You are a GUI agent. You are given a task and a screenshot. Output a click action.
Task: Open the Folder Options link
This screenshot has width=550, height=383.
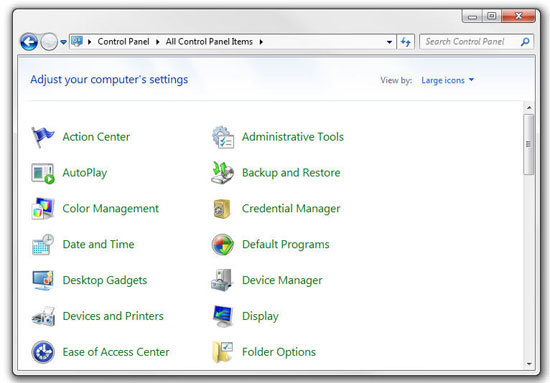279,352
